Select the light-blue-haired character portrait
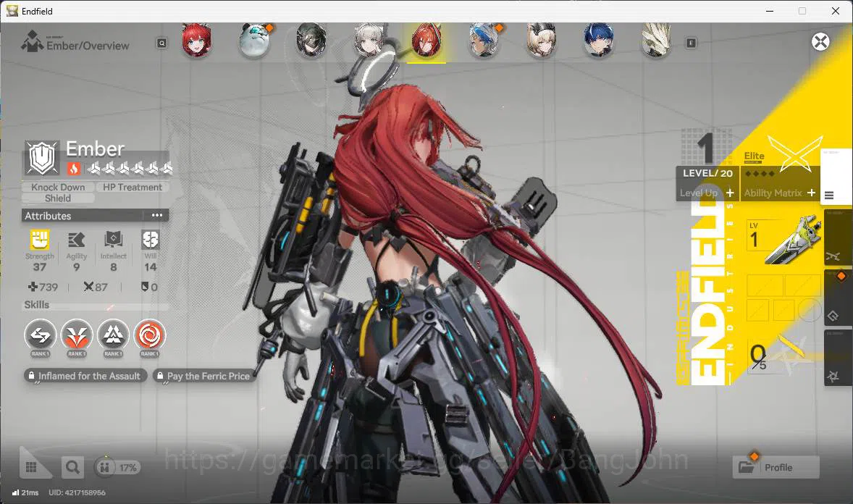Viewport: 853px width, 504px height. pyautogui.click(x=484, y=41)
